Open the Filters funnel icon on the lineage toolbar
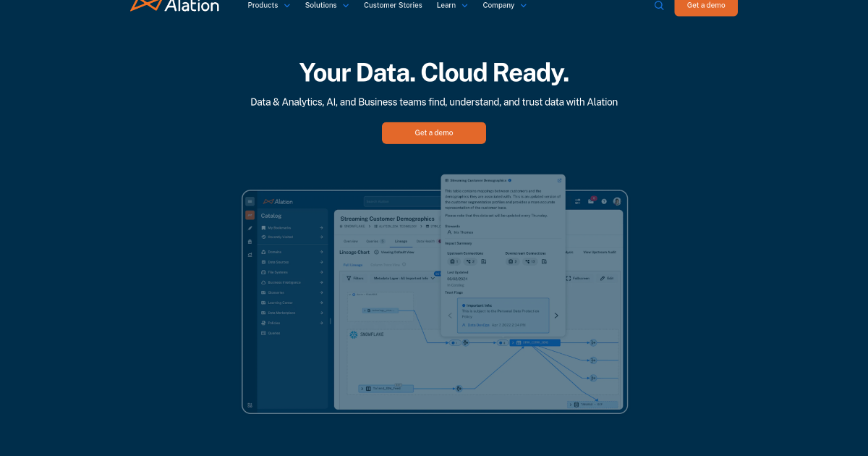Screen dimensions: 868x456 click(x=349, y=278)
